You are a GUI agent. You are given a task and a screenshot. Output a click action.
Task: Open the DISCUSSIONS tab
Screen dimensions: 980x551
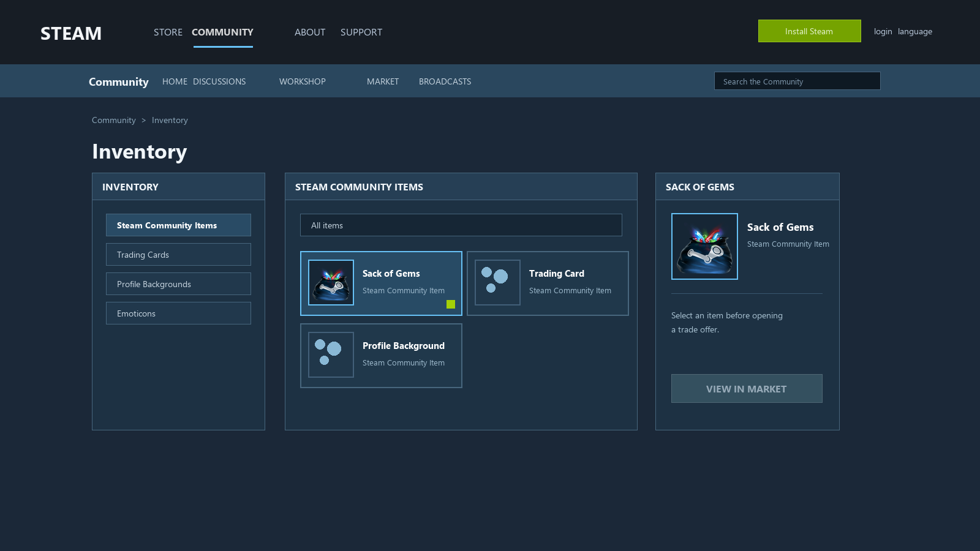click(x=219, y=81)
